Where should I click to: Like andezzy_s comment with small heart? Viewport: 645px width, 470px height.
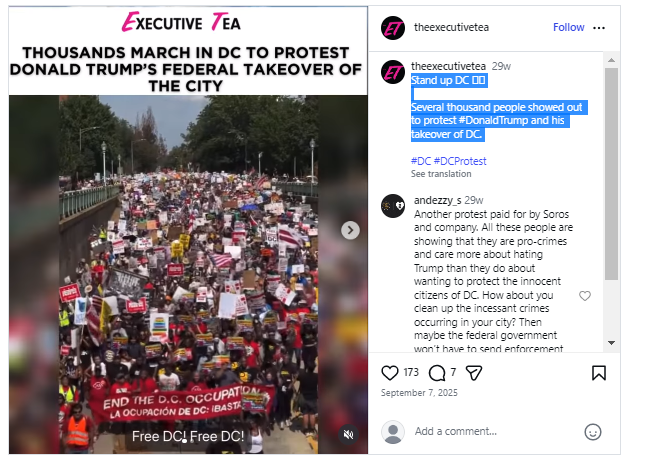(585, 296)
